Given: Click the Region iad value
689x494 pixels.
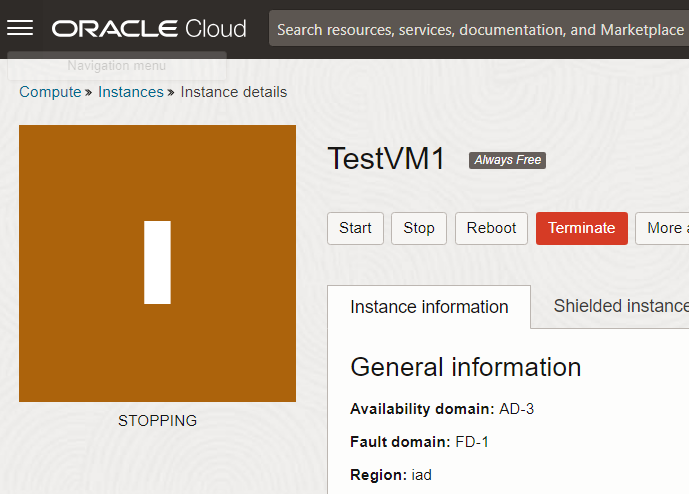Looking at the screenshot, I should pyautogui.click(x=421, y=475).
